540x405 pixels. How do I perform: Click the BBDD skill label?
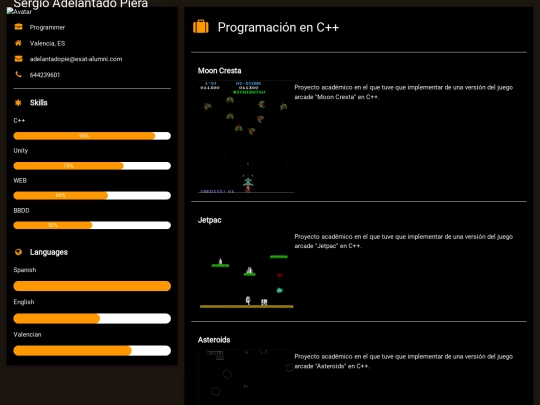21,210
